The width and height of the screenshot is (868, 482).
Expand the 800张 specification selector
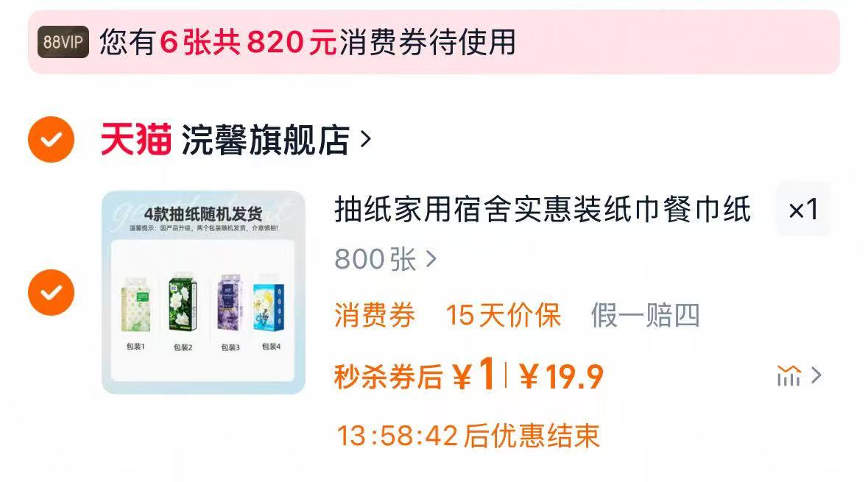385,259
